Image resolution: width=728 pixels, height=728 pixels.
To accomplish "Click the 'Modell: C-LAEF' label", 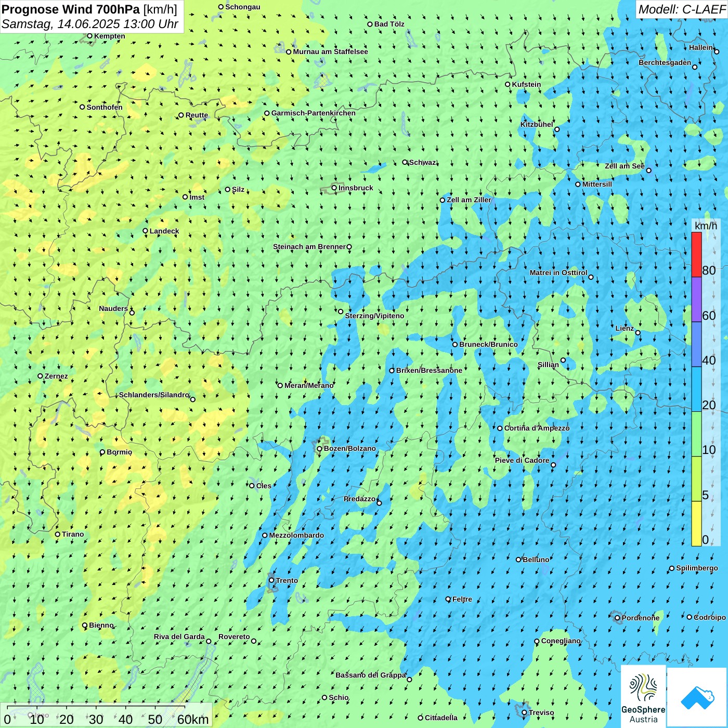I will tap(682, 9).
